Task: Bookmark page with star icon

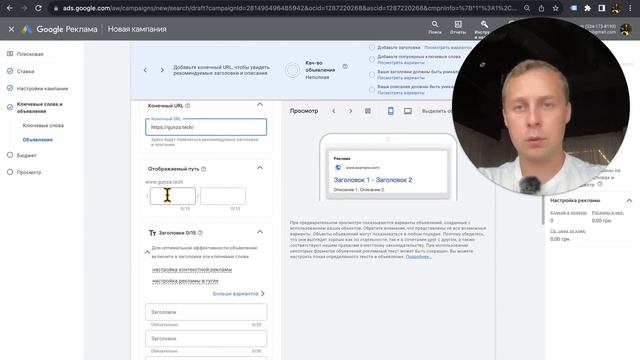Action: point(556,8)
